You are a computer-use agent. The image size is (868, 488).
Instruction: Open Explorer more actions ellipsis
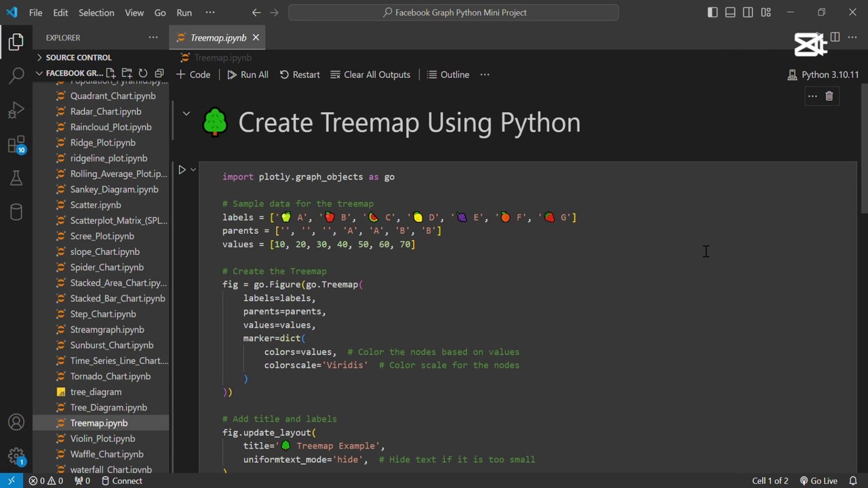point(153,38)
